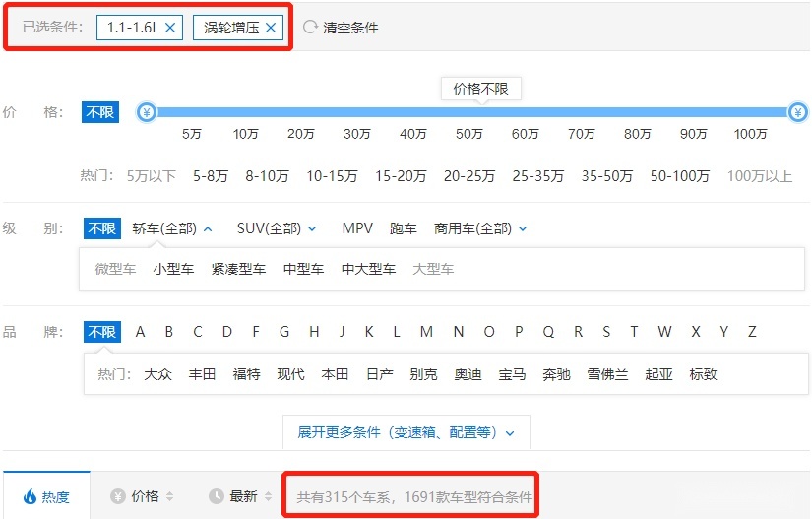The height and width of the screenshot is (519, 812).
Task: Click the 清空条件 refresh icon
Action: click(x=310, y=27)
